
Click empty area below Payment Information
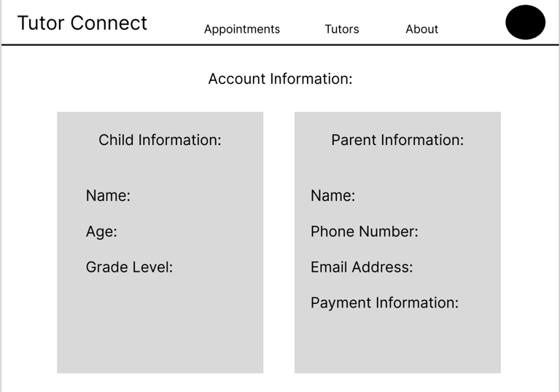[x=397, y=342]
